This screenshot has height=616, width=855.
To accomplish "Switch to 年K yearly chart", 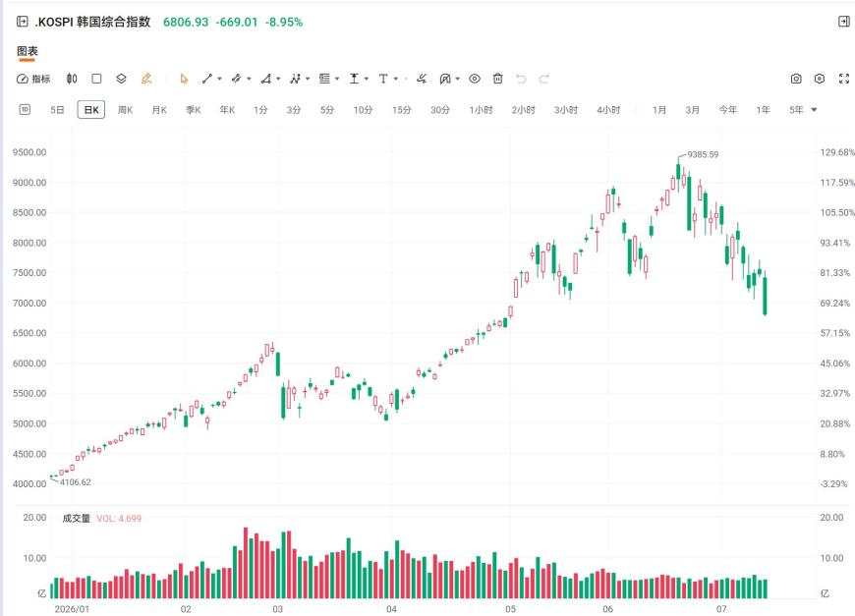I will [227, 110].
